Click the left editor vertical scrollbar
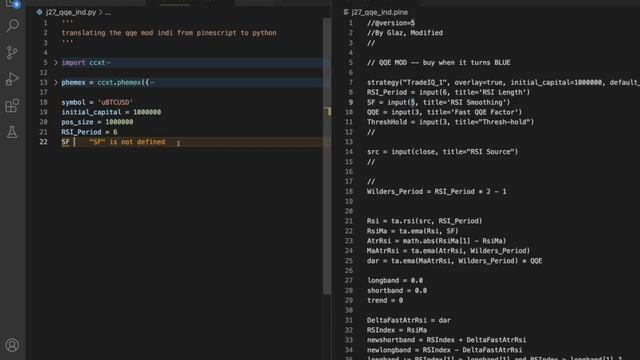Image resolution: width=640 pixels, height=360 pixels. 327,155
